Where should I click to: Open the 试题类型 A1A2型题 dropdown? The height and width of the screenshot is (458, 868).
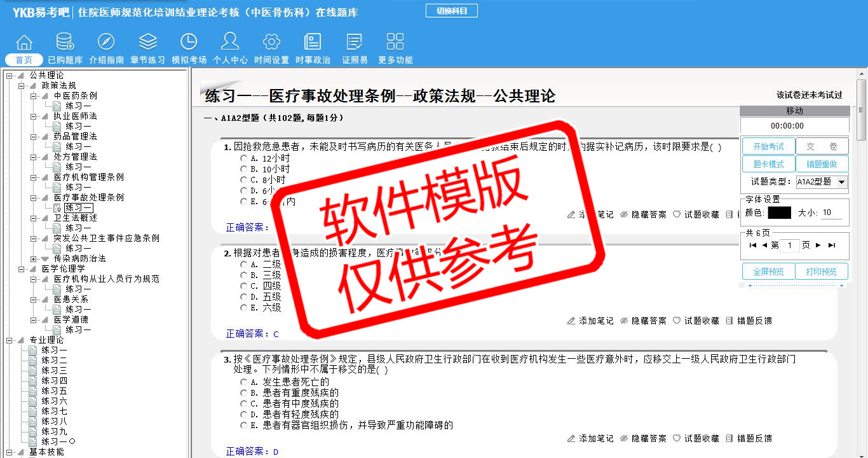(821, 182)
